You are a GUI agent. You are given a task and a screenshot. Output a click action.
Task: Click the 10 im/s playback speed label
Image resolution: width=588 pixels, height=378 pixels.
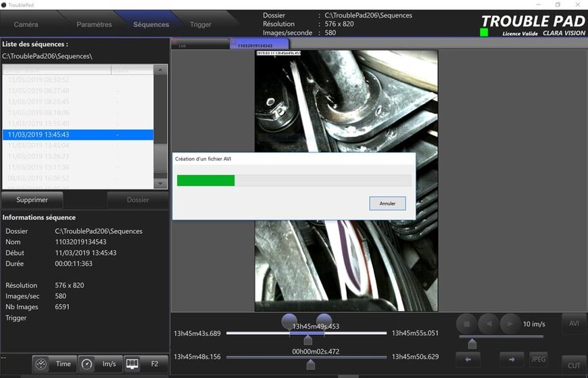click(534, 324)
